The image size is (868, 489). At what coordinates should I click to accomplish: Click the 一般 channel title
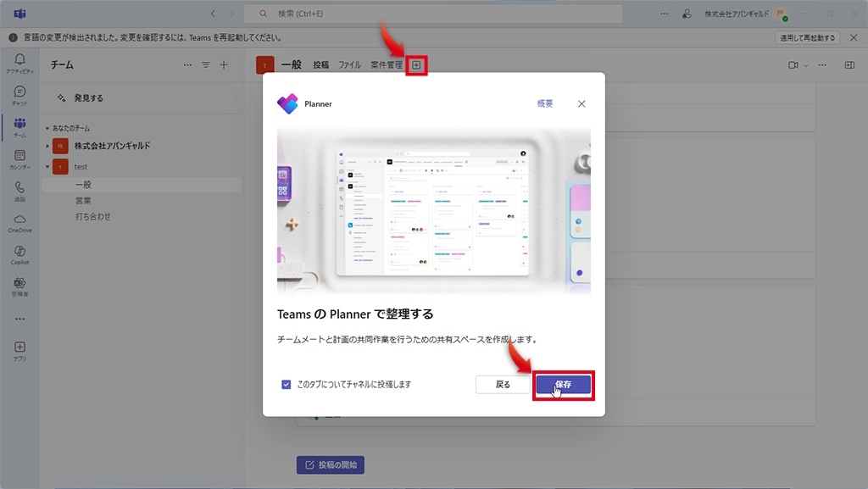pyautogui.click(x=292, y=65)
